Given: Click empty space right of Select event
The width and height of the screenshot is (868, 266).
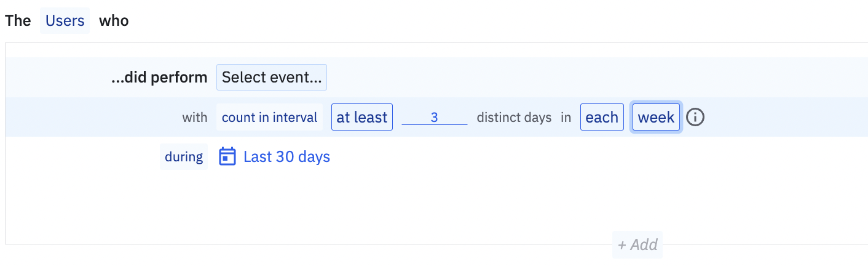Looking at the screenshot, I should pos(553,78).
